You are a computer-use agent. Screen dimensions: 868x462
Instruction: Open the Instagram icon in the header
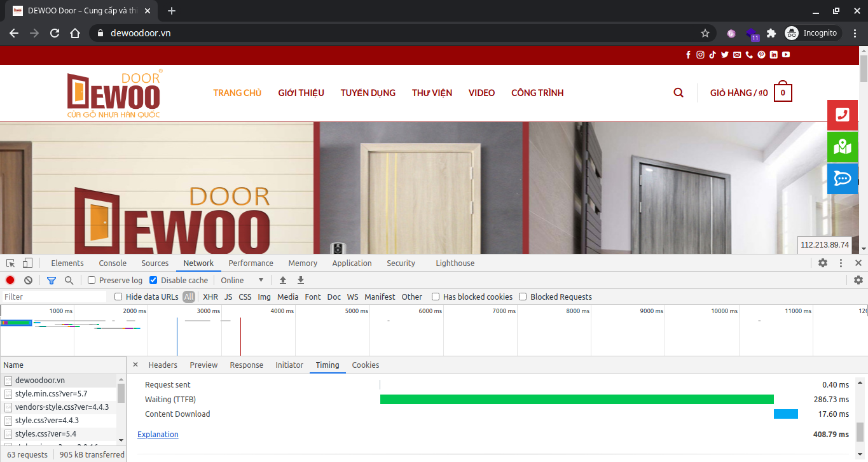700,55
